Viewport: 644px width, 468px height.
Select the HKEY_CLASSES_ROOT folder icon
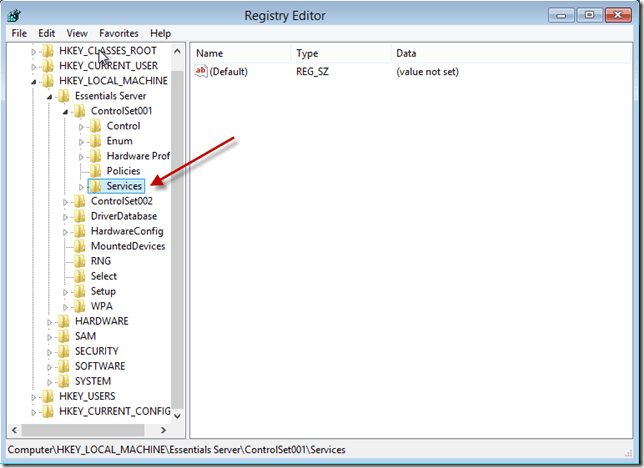point(48,51)
